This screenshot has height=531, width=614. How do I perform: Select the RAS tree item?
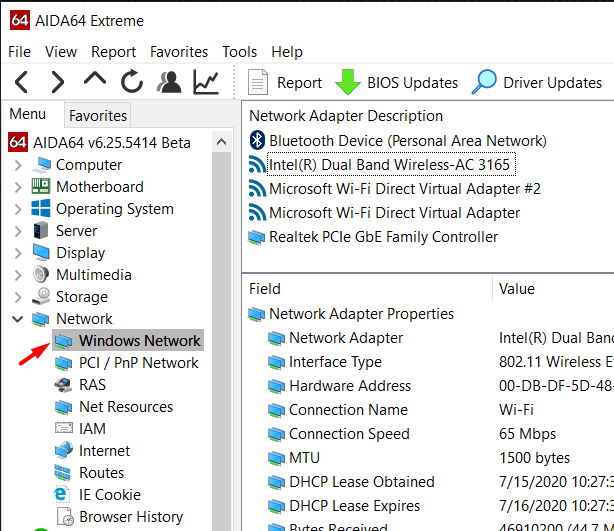tap(92, 385)
